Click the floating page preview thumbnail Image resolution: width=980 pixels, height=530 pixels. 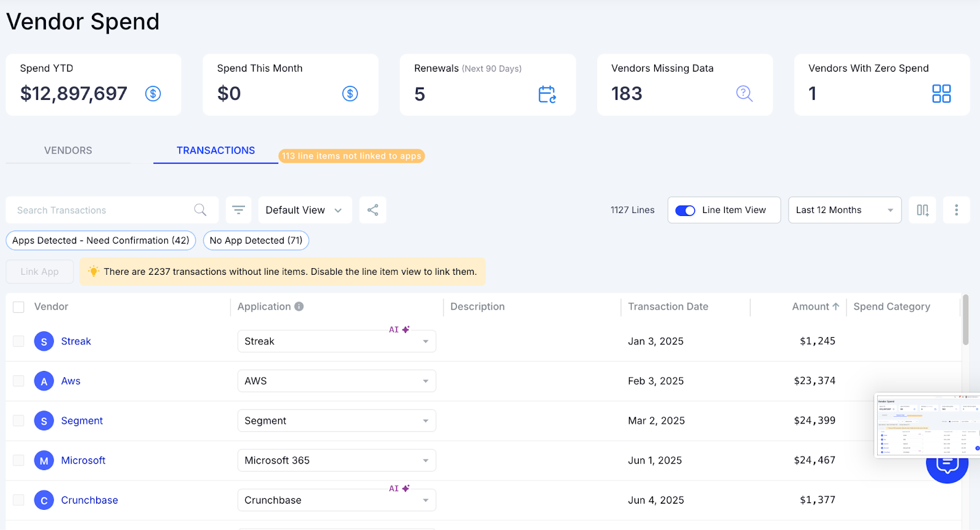coord(927,425)
